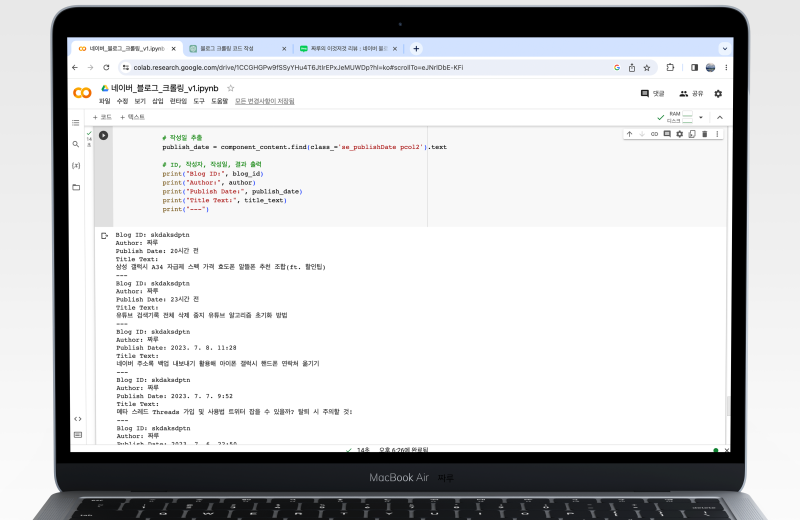This screenshot has height=520, width=800.
Task: Open the tab search chevron dropdown
Action: coord(724,49)
